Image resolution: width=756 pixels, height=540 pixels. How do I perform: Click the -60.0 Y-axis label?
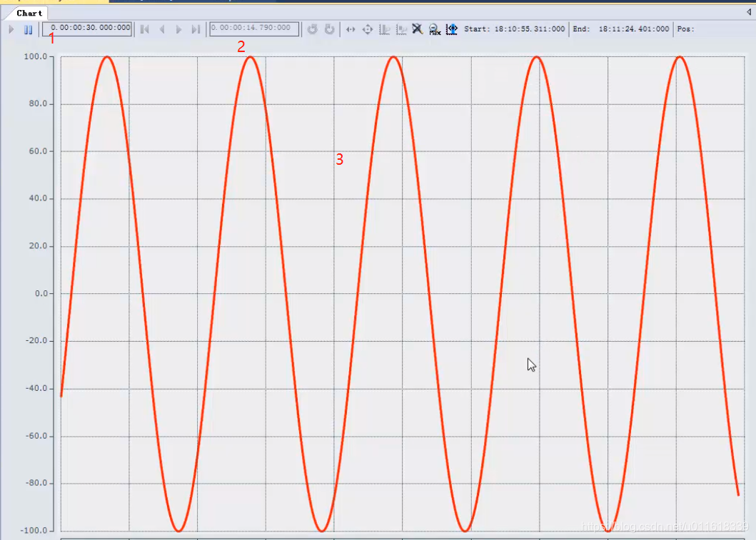pos(36,436)
